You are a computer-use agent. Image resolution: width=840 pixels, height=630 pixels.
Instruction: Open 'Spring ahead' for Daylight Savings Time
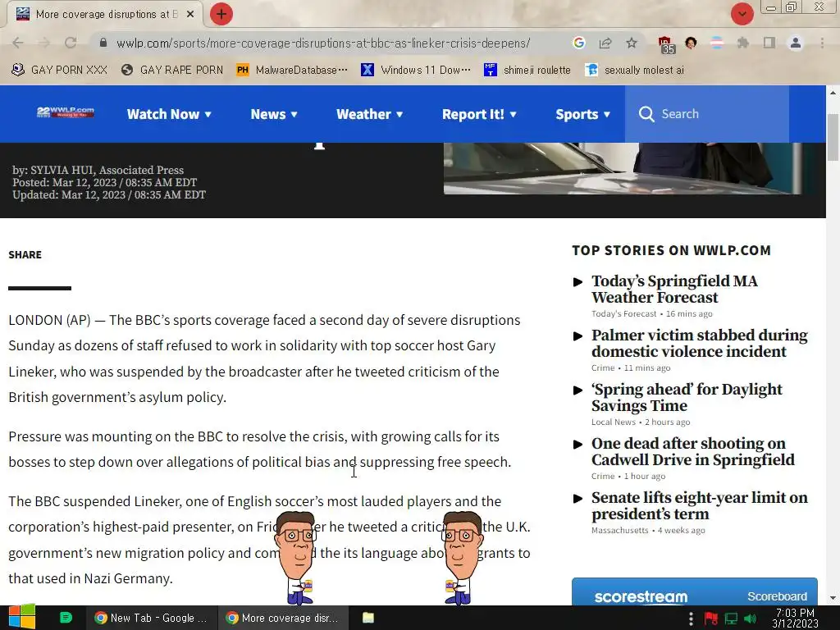(x=687, y=398)
